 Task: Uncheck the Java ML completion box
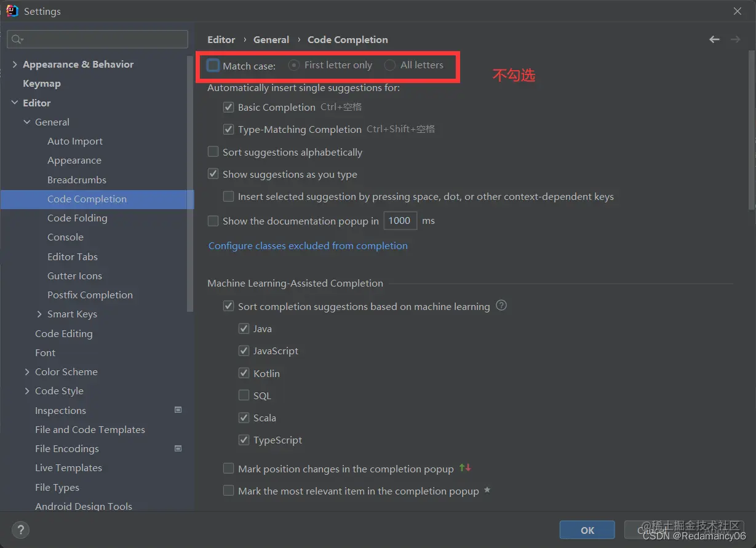click(244, 328)
